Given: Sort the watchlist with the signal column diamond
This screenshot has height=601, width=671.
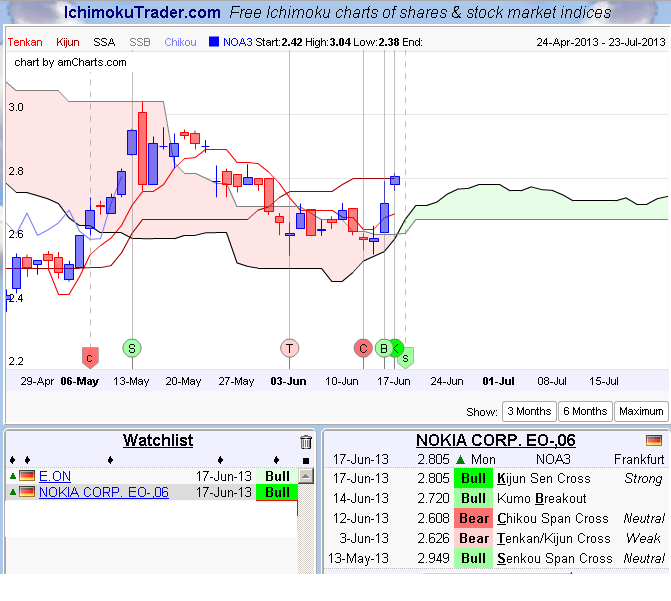Looking at the screenshot, I should (x=276, y=460).
